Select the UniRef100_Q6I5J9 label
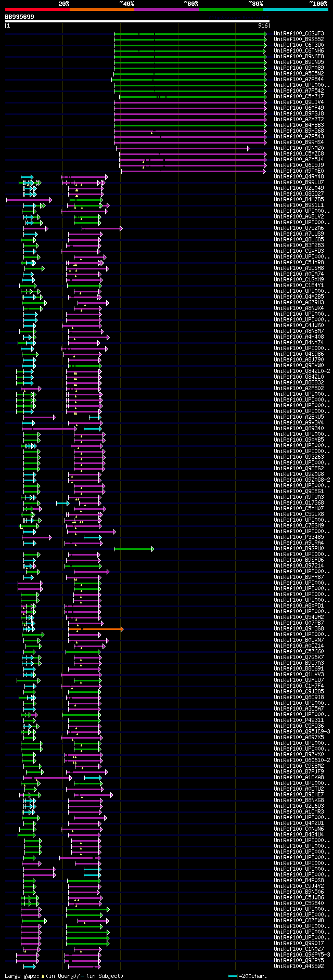333x980 pixels. point(299,165)
